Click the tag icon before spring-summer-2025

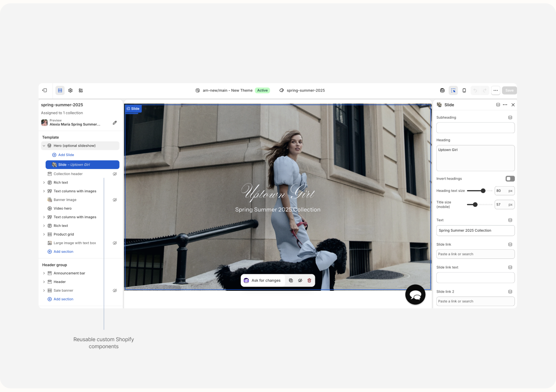click(x=282, y=90)
